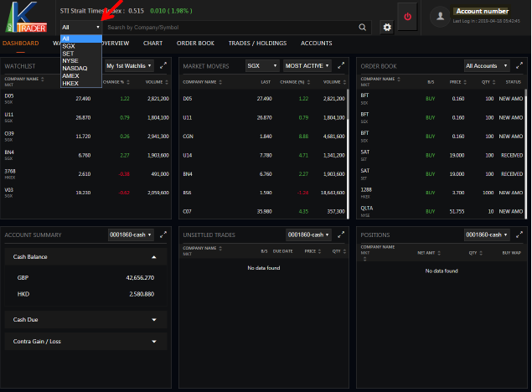Open the Order Book tab
Image resolution: width=532 pixels, height=392 pixels.
[x=195, y=43]
